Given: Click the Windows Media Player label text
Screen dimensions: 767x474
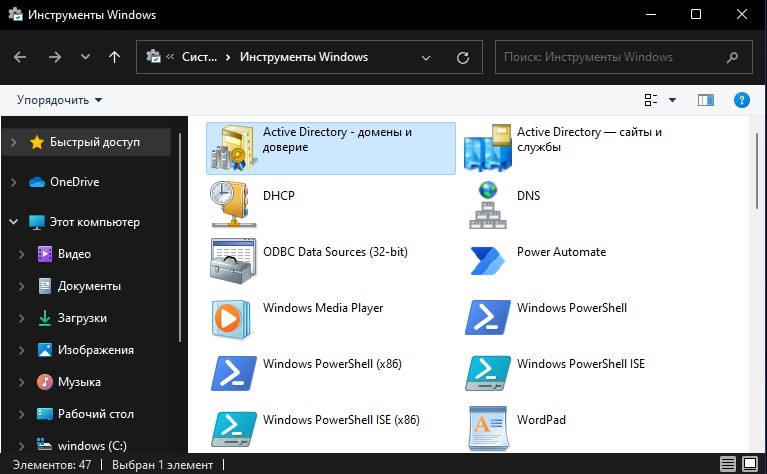Looking at the screenshot, I should 323,308.
